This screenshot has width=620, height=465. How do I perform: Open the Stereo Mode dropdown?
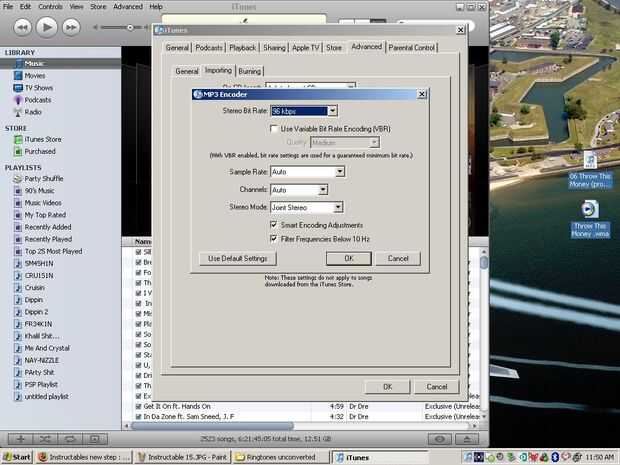(x=338, y=207)
